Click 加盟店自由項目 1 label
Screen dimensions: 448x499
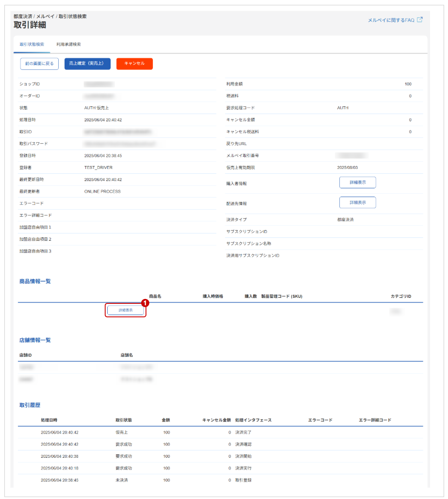point(35,227)
